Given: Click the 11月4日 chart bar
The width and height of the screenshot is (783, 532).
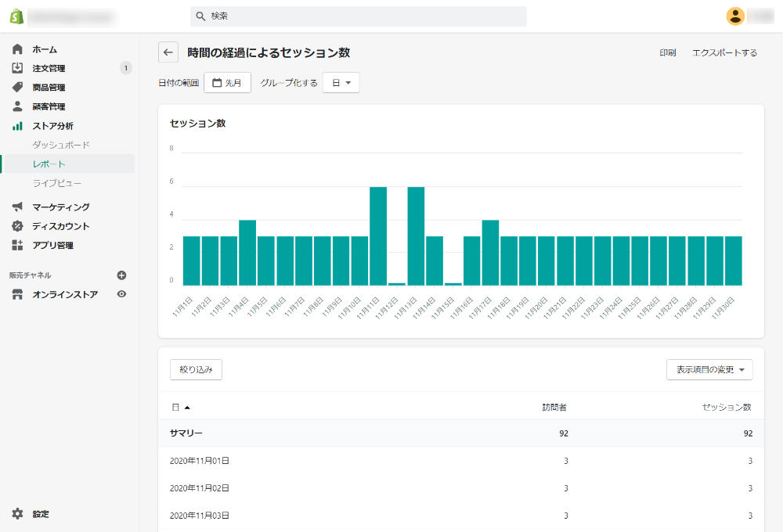Looking at the screenshot, I should click(x=247, y=253).
